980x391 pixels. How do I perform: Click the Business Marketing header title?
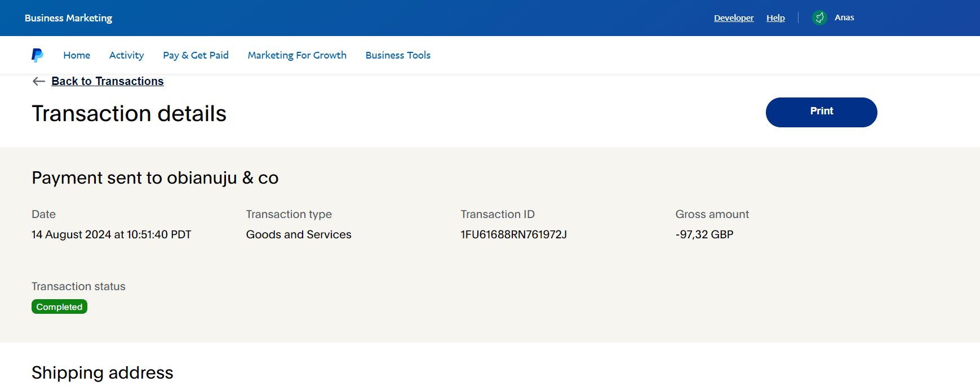tap(68, 18)
